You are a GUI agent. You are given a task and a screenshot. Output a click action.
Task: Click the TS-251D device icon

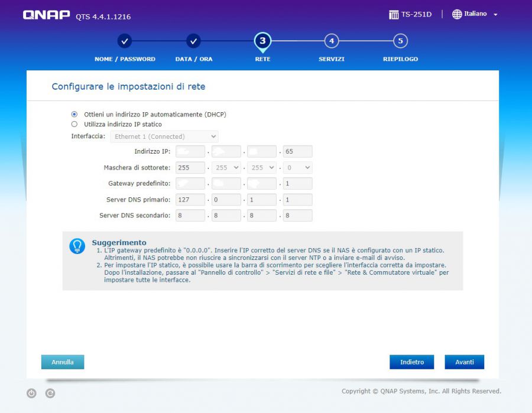[394, 15]
